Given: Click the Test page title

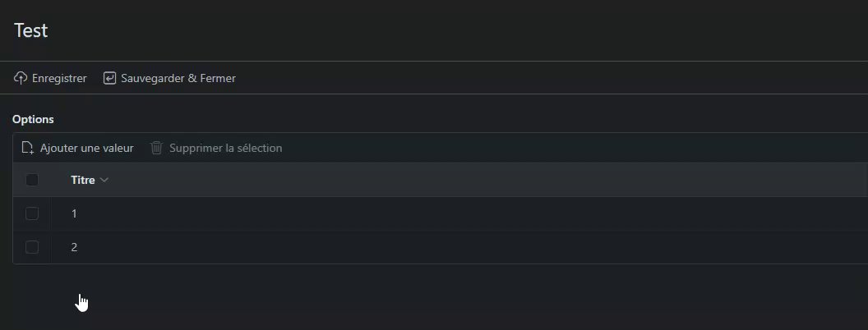Looking at the screenshot, I should pos(31,30).
